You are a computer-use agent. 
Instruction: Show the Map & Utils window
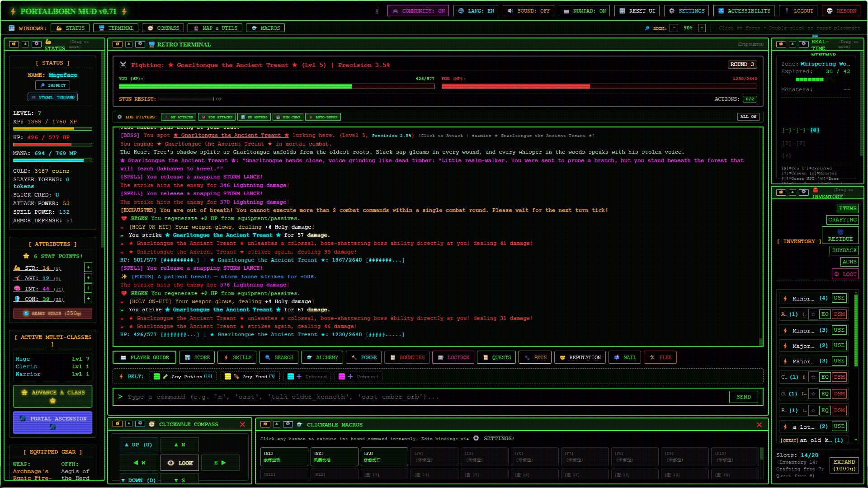[215, 28]
